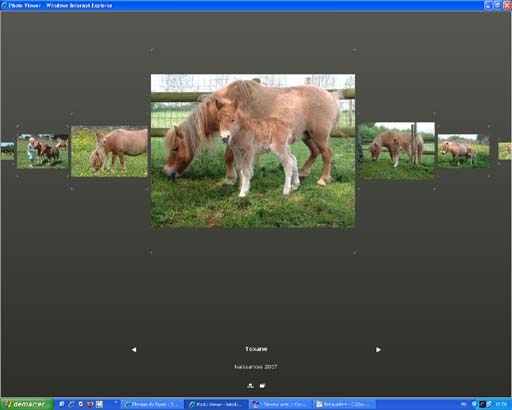Switch to the 'Envoyer avec' taskbar window
This screenshot has width=512, height=410.
(x=280, y=404)
